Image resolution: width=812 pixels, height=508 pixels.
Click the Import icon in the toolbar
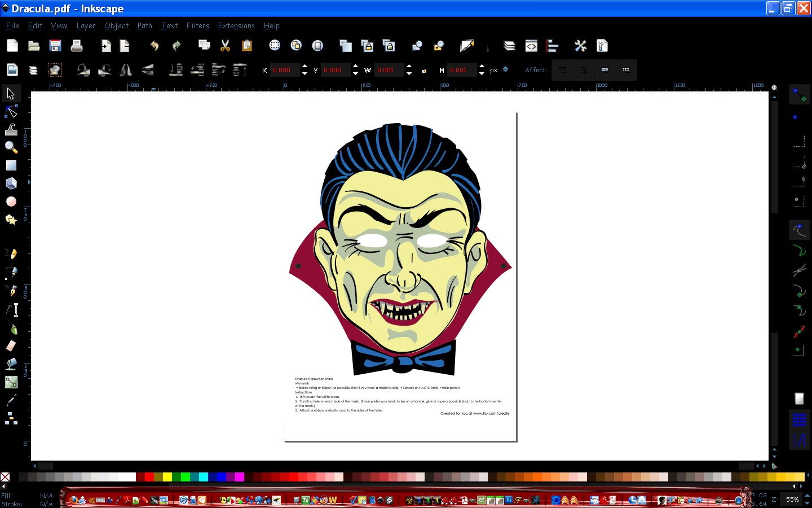(106, 46)
